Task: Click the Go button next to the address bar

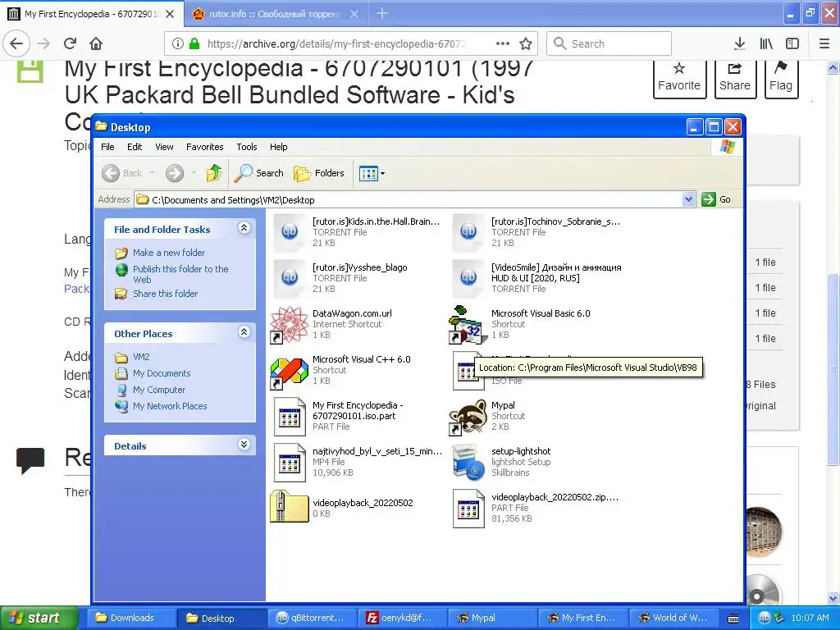Action: 716,200
